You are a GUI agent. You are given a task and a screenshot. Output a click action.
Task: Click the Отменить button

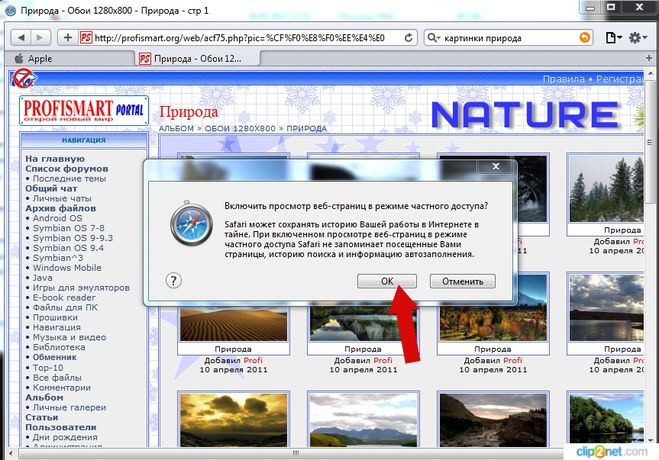[463, 281]
